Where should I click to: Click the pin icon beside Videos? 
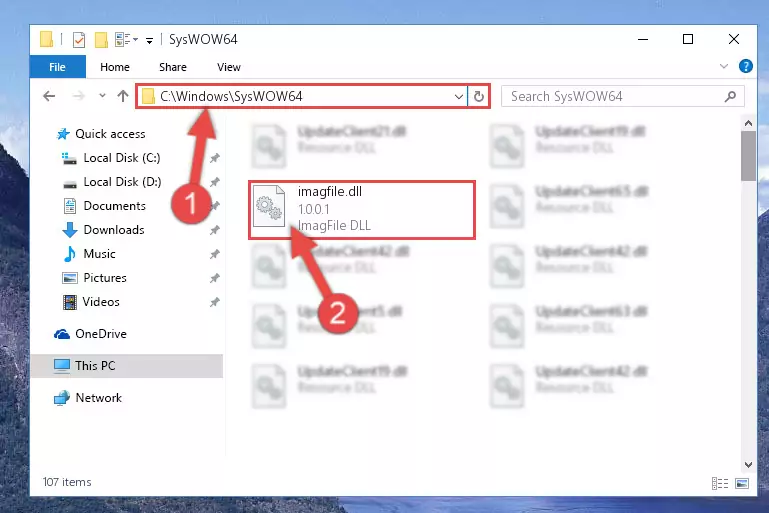[x=214, y=302]
